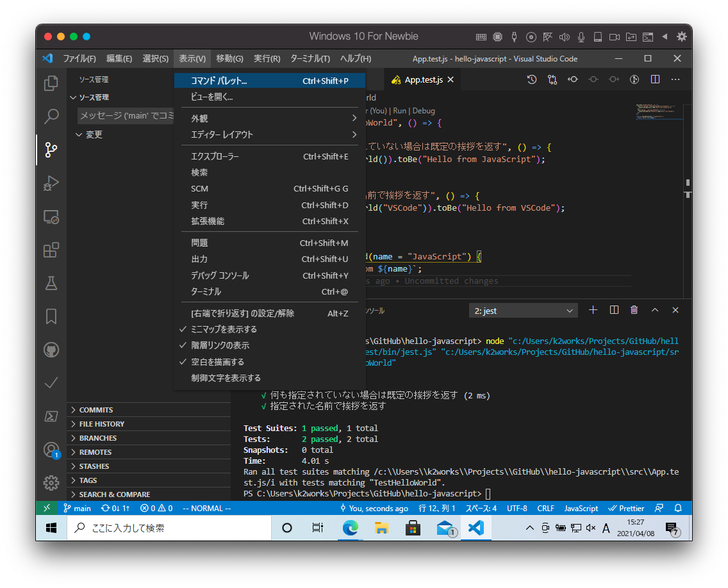728x588 pixels.
Task: Open the ターミナル(T) menu
Action: 310,58
